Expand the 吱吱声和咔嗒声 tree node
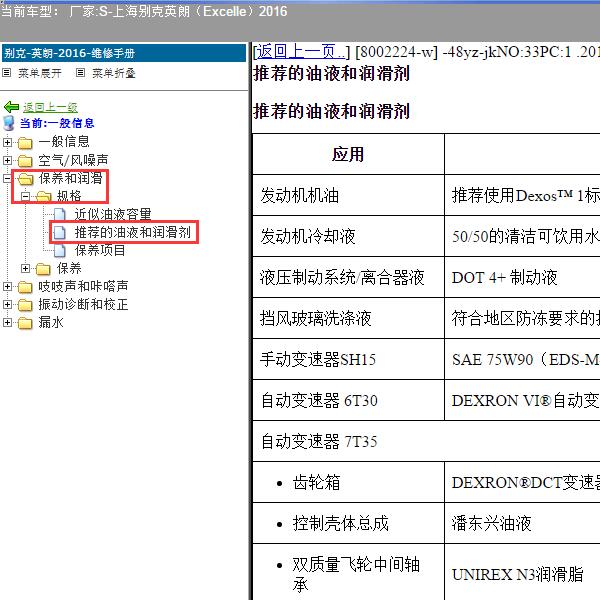The image size is (600, 600). (7, 286)
